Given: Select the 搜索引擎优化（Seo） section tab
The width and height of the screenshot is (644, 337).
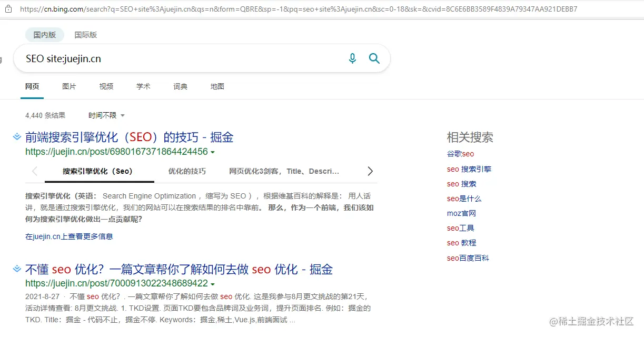Looking at the screenshot, I should point(99,171).
